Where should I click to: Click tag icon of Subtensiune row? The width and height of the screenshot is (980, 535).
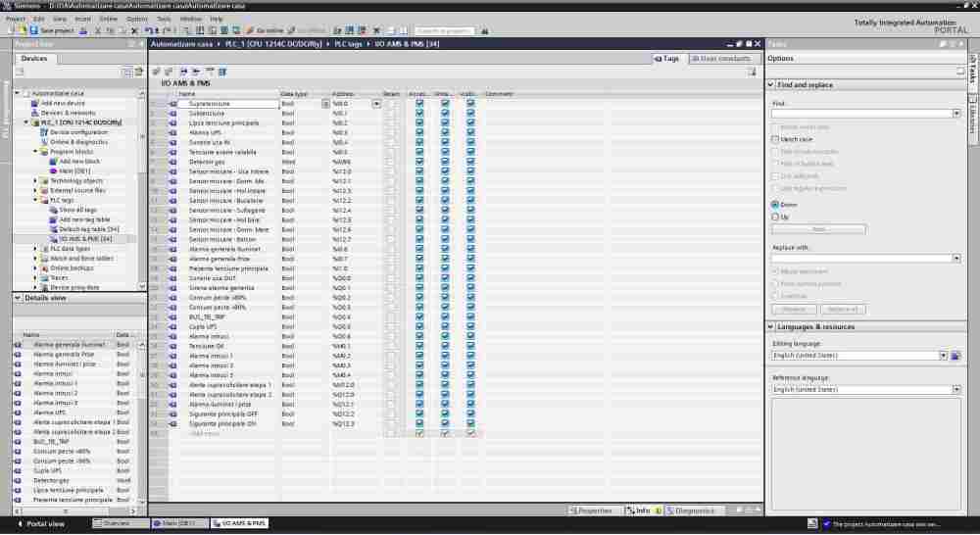click(x=172, y=113)
